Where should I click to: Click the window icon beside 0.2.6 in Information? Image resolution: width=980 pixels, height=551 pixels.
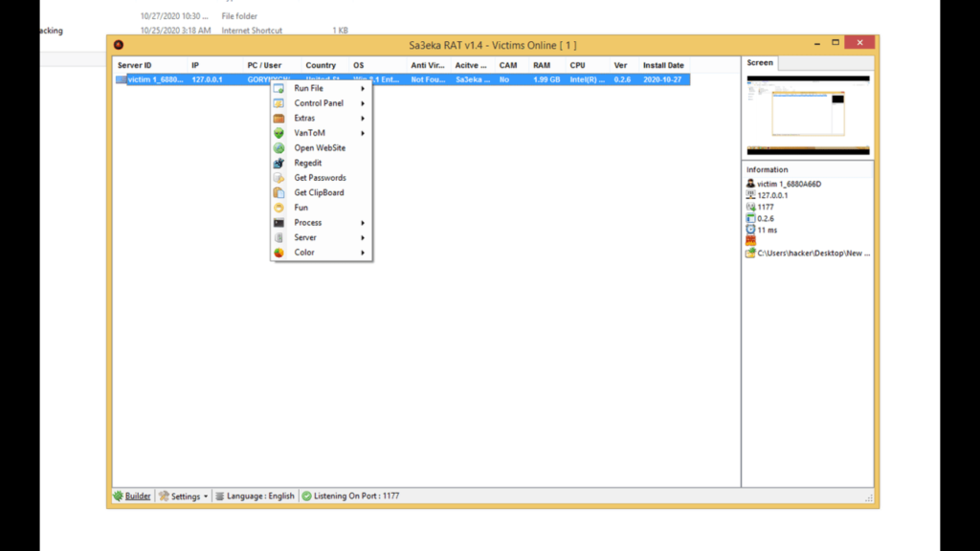[x=750, y=218]
